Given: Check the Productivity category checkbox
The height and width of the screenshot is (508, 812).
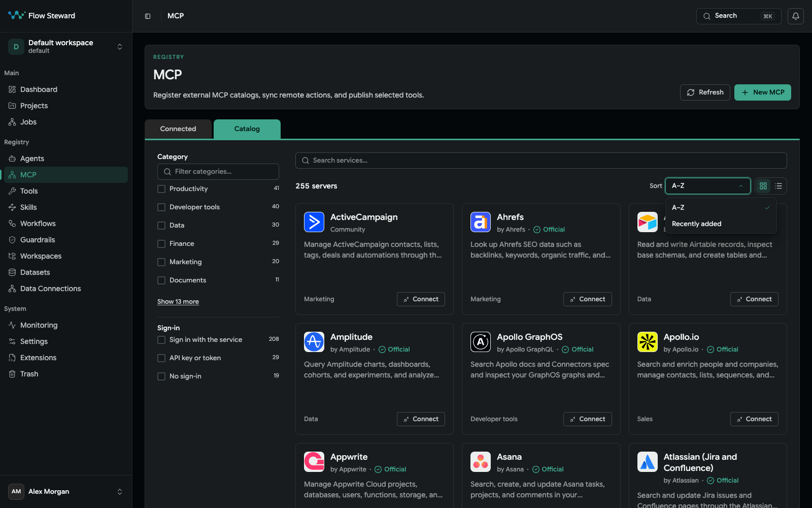Looking at the screenshot, I should coord(161,189).
